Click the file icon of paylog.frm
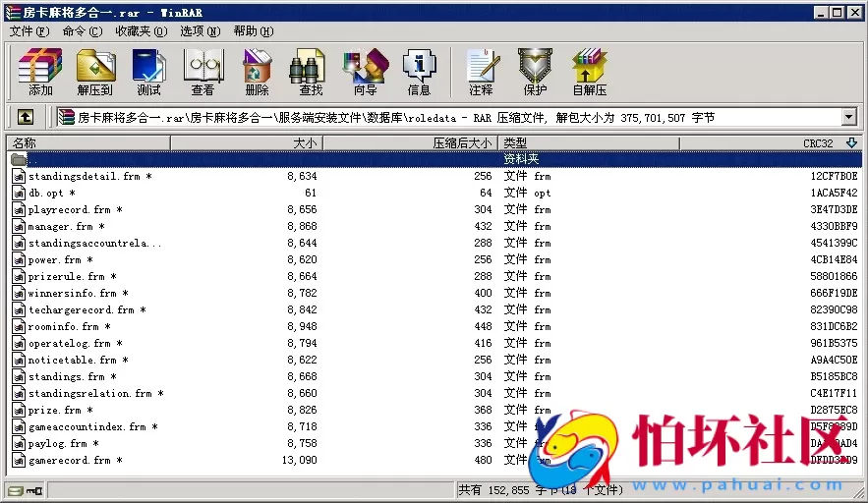Viewport: 868px width, 503px height. pyautogui.click(x=19, y=443)
